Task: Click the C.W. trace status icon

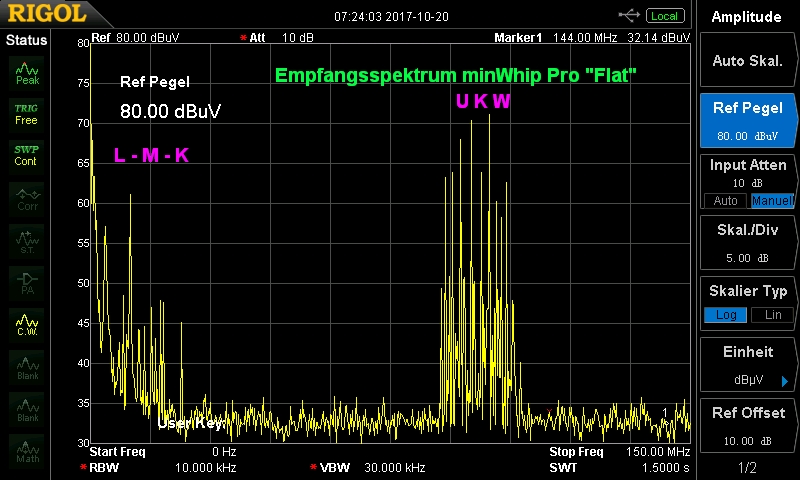Action: point(27,325)
